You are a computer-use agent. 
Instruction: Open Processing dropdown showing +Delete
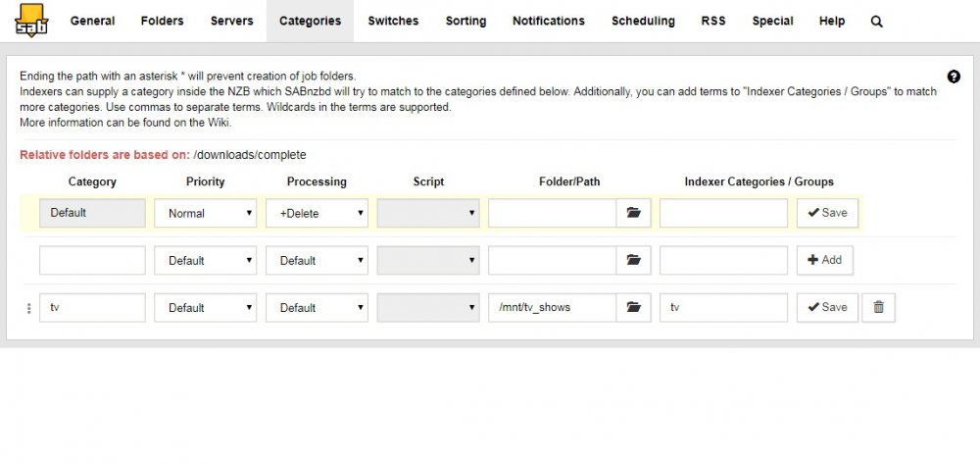point(317,213)
